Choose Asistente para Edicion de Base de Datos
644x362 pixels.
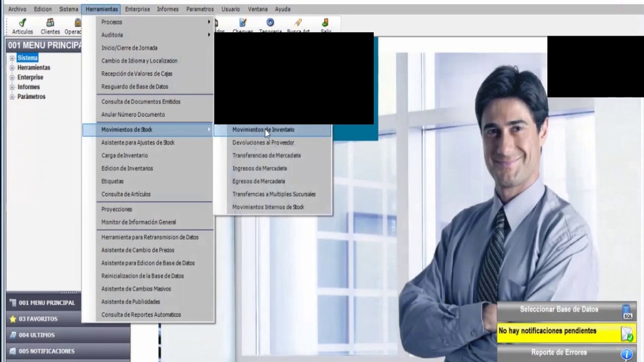(148, 263)
